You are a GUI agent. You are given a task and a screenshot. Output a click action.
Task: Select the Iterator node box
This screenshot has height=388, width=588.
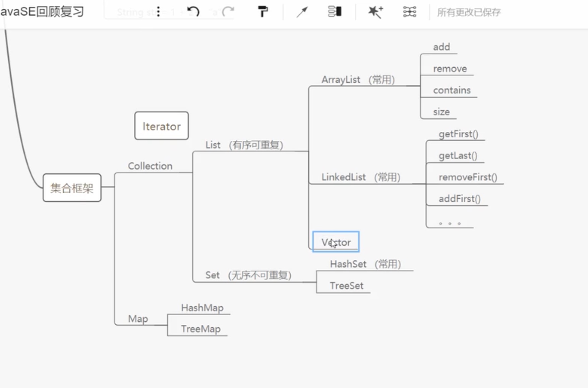162,126
